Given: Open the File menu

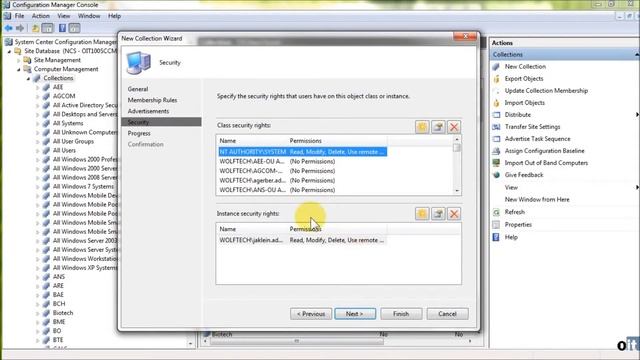Looking at the screenshot, I should click(x=19, y=16).
